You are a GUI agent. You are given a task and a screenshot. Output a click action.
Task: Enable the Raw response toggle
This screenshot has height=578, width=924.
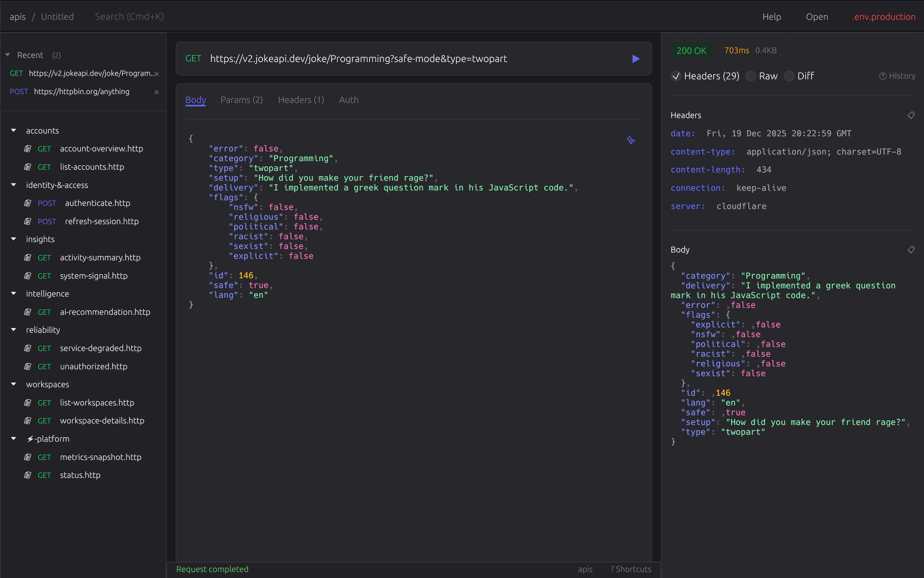pyautogui.click(x=751, y=76)
